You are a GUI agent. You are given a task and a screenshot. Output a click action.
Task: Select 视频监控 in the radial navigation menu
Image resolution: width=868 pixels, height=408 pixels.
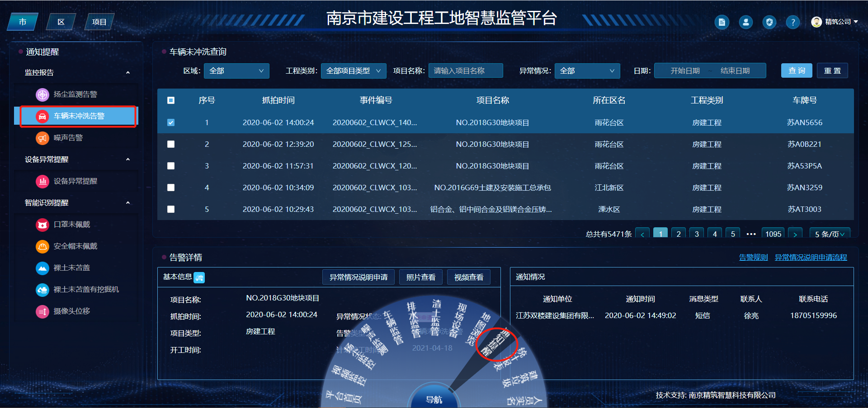click(x=349, y=376)
